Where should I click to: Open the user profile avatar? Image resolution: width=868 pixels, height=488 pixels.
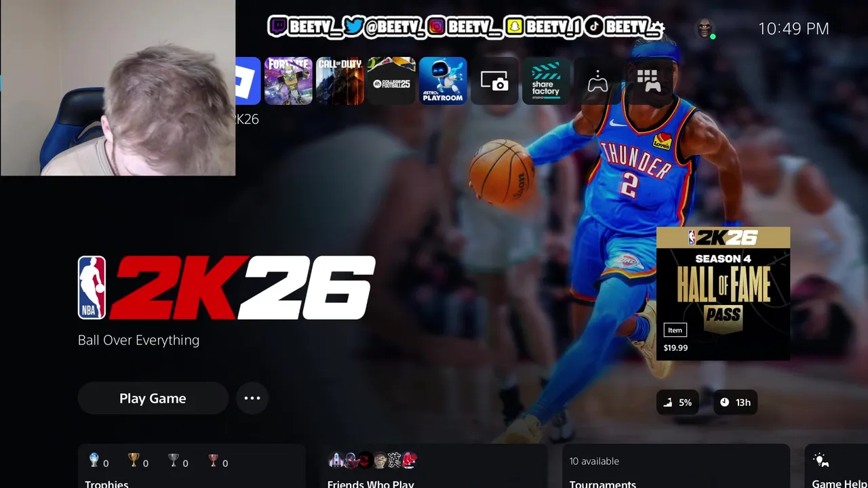tap(705, 28)
